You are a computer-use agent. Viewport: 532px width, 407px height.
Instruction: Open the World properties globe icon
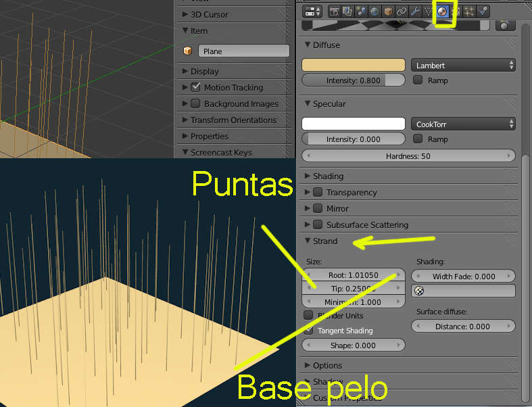tap(374, 12)
